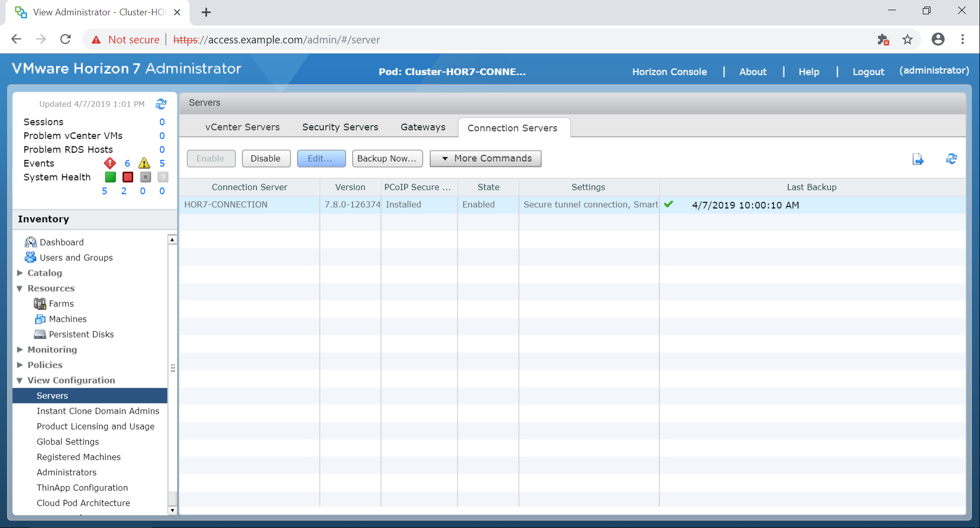Viewport: 980px width, 528px height.
Task: Switch to the vCenter Servers tab
Action: point(242,127)
